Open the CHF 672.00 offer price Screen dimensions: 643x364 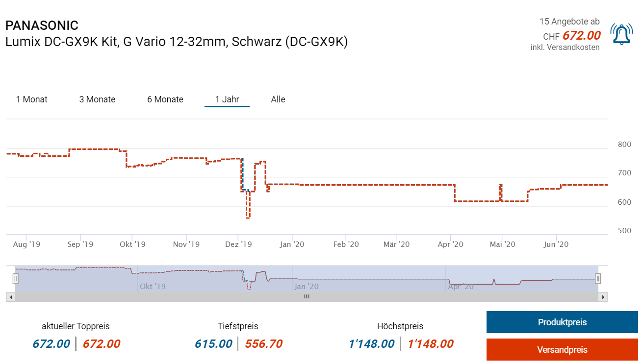click(581, 36)
